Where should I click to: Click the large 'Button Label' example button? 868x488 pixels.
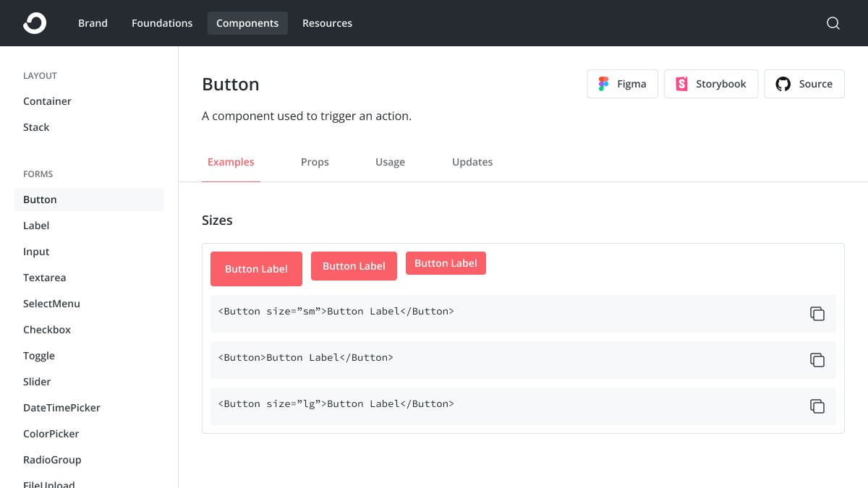[x=256, y=268]
